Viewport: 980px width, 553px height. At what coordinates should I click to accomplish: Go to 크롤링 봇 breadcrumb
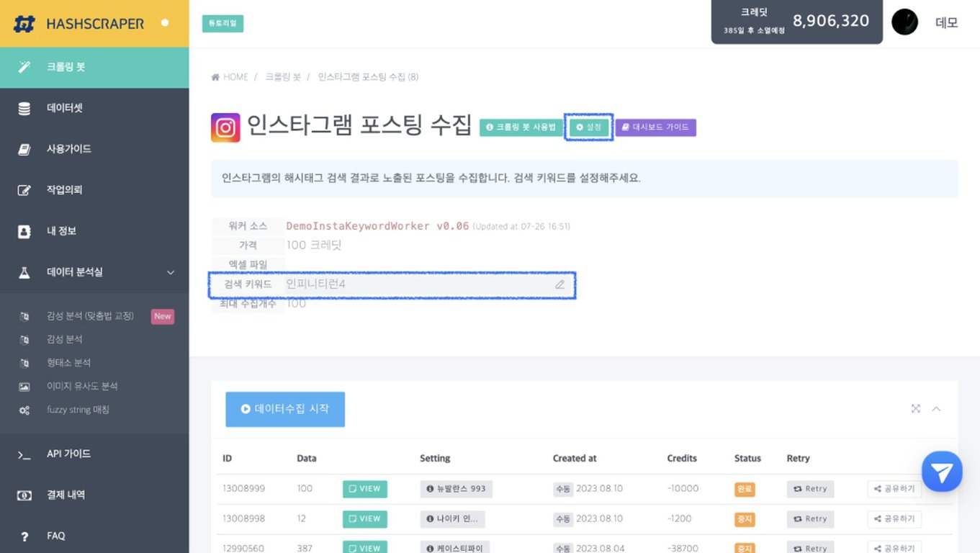(283, 77)
